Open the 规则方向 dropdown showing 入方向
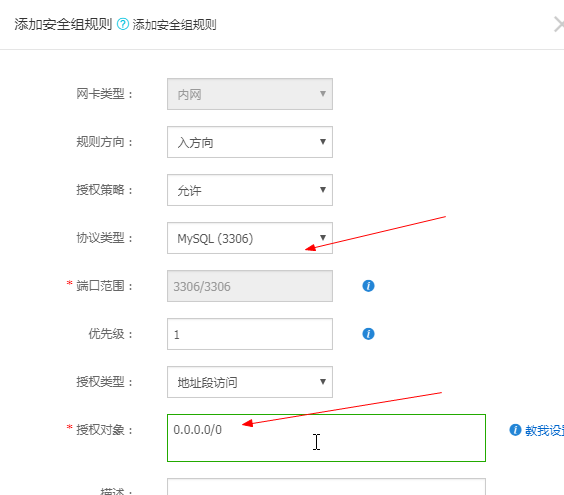The height and width of the screenshot is (495, 564). pyautogui.click(x=250, y=142)
